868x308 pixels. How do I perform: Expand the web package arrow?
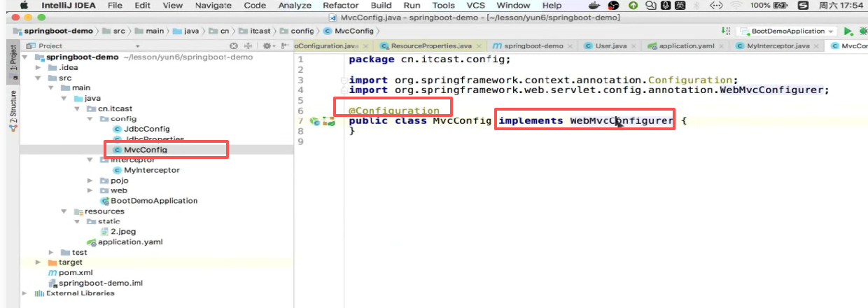tap(90, 190)
